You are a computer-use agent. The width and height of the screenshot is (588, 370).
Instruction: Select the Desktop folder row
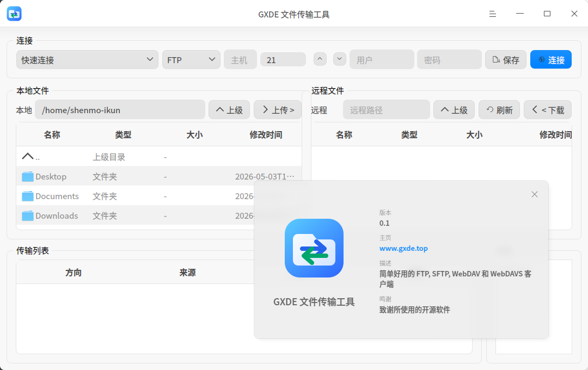(159, 176)
